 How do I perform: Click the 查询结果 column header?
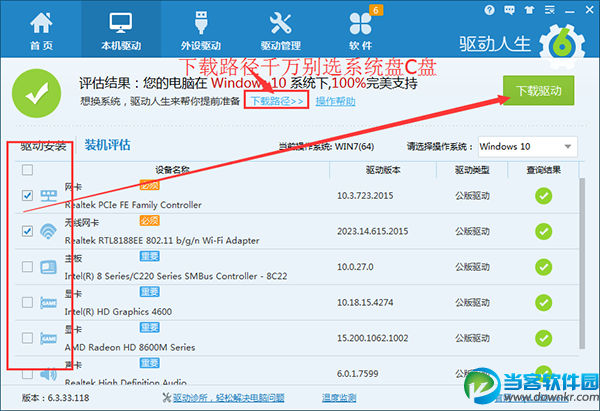coord(543,170)
